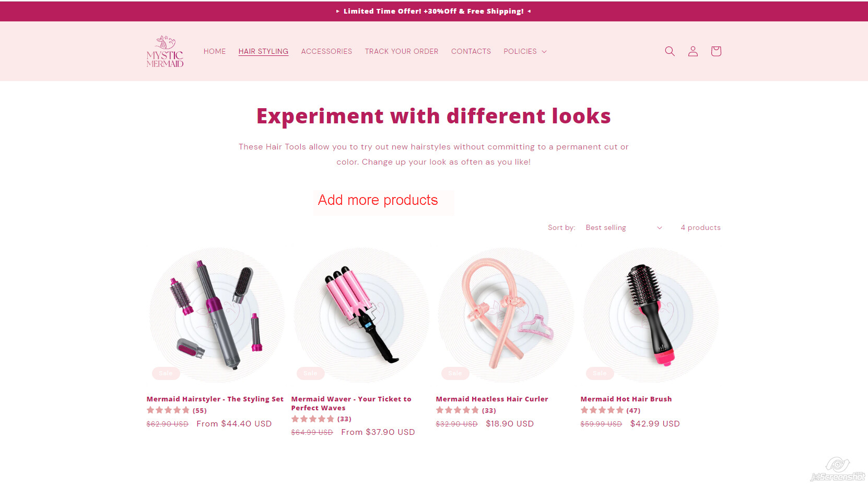The image size is (868, 484).
Task: Open the shopping cart icon
Action: coord(716,51)
